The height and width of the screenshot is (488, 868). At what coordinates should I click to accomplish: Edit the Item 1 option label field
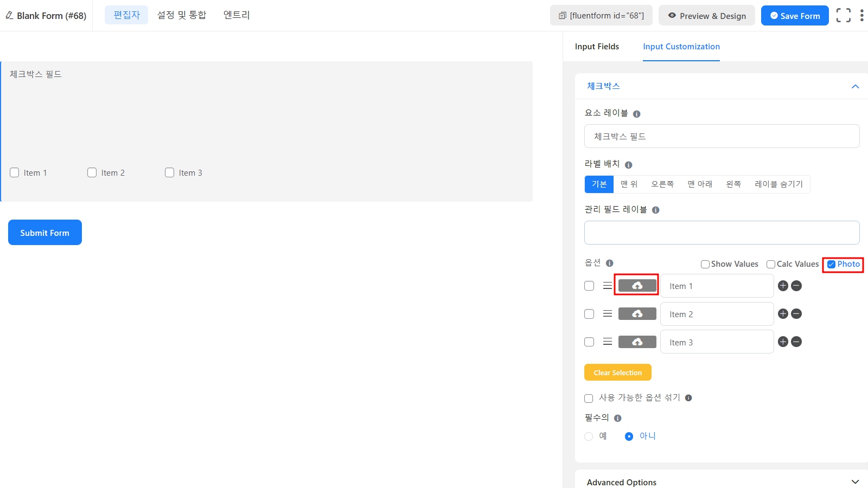coord(717,286)
